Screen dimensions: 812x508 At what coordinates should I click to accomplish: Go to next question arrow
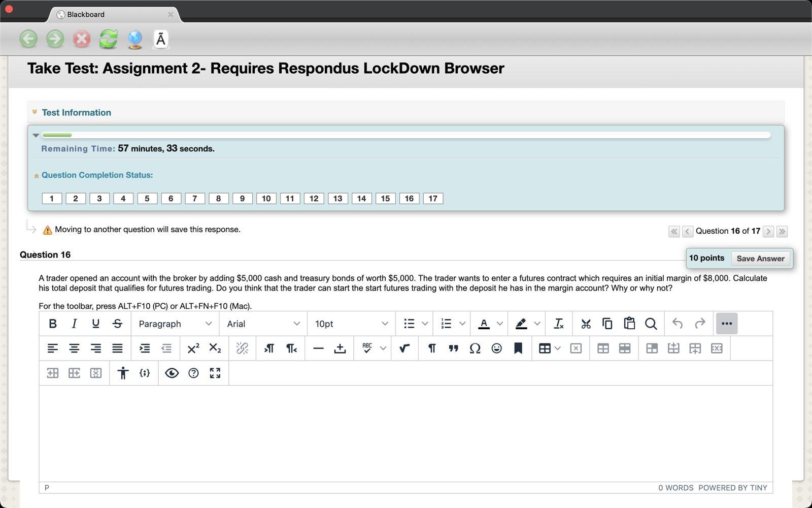click(x=768, y=232)
